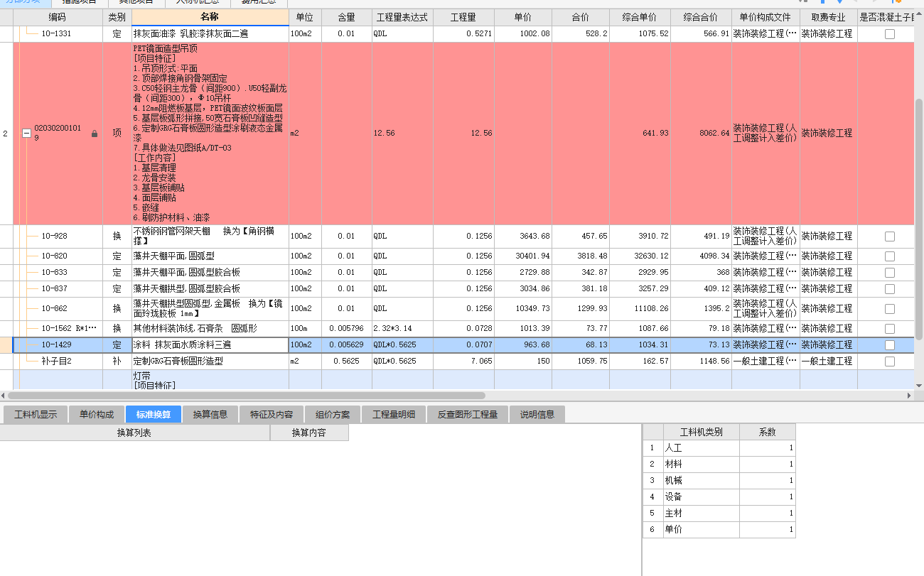Click the name cell 抹灰面油漆 乳胶漆抹灰面二遍

pos(210,34)
